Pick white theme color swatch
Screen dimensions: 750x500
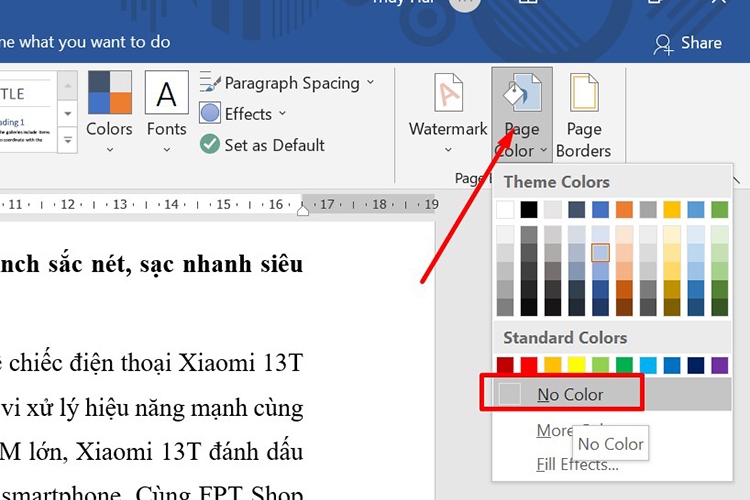tap(505, 210)
